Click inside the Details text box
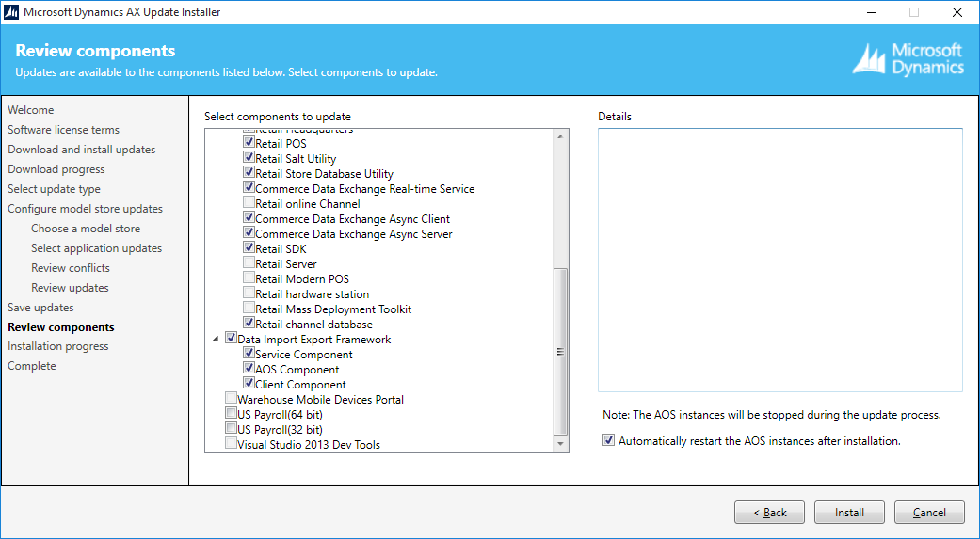 [x=780, y=260]
